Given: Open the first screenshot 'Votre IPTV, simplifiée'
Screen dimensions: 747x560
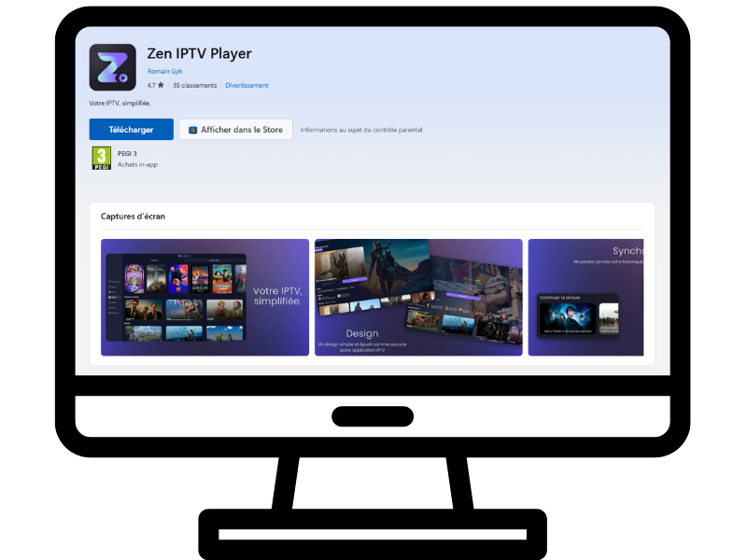Looking at the screenshot, I should pos(204,297).
